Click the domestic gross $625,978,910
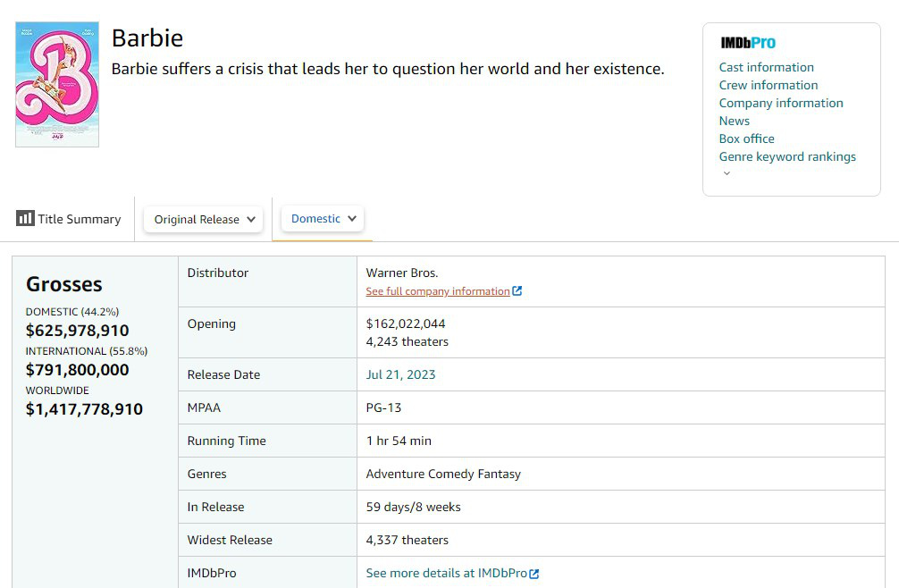The image size is (899, 588). click(x=78, y=331)
